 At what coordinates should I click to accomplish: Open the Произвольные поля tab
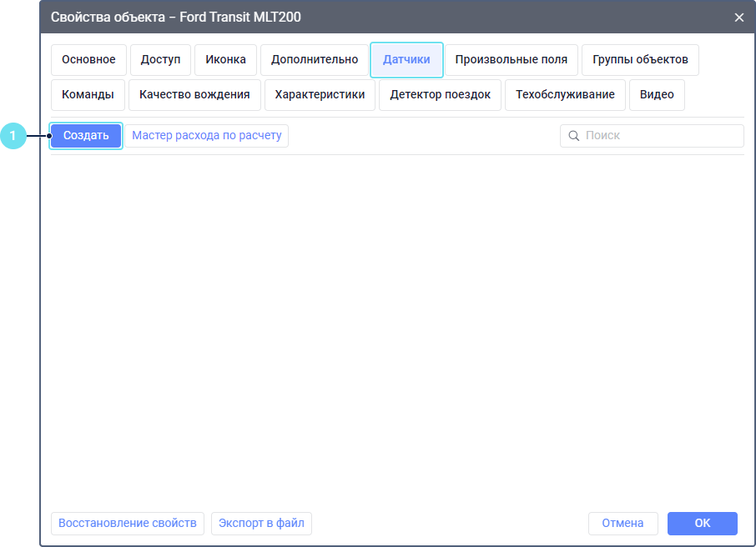(x=511, y=60)
